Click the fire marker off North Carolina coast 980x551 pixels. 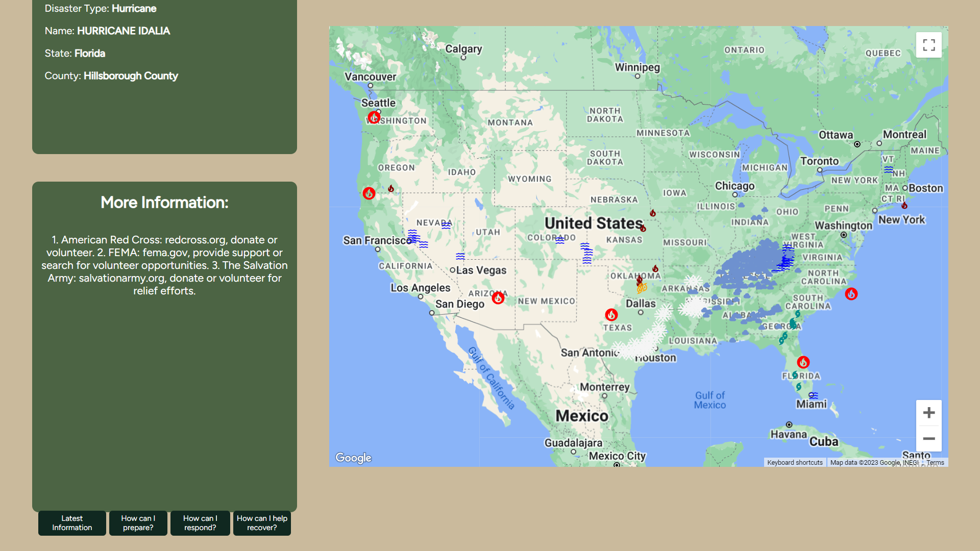(851, 294)
